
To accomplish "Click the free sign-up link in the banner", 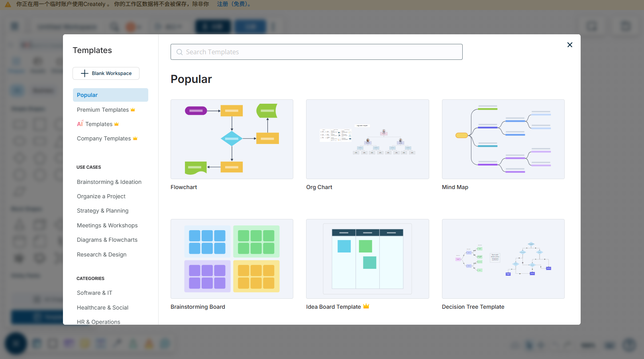I will pos(234,4).
